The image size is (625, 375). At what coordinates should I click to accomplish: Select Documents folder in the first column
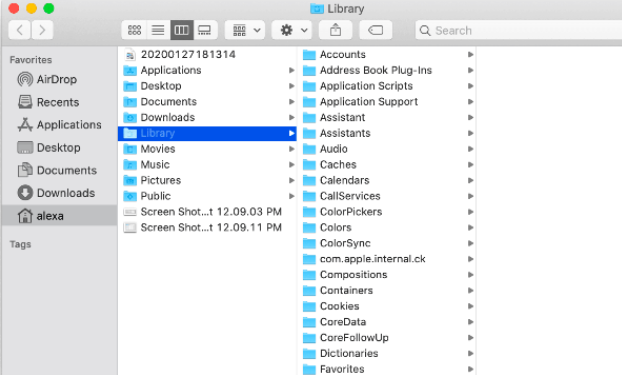click(207, 102)
